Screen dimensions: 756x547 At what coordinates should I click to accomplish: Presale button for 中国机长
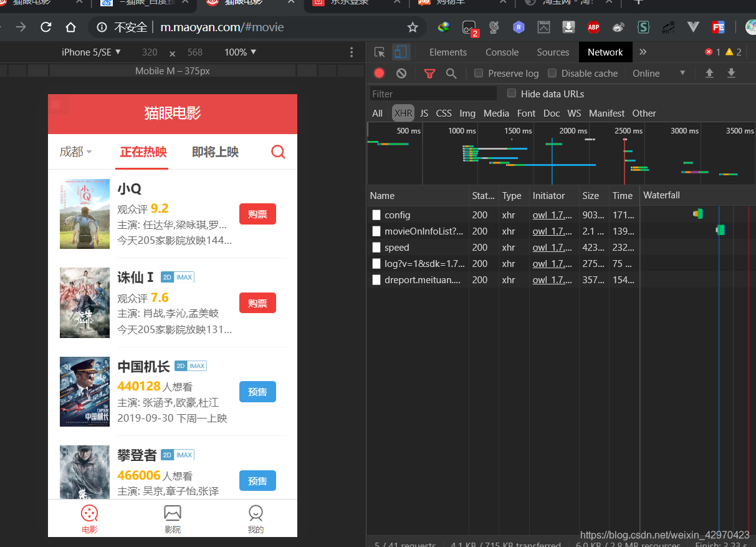pos(257,392)
